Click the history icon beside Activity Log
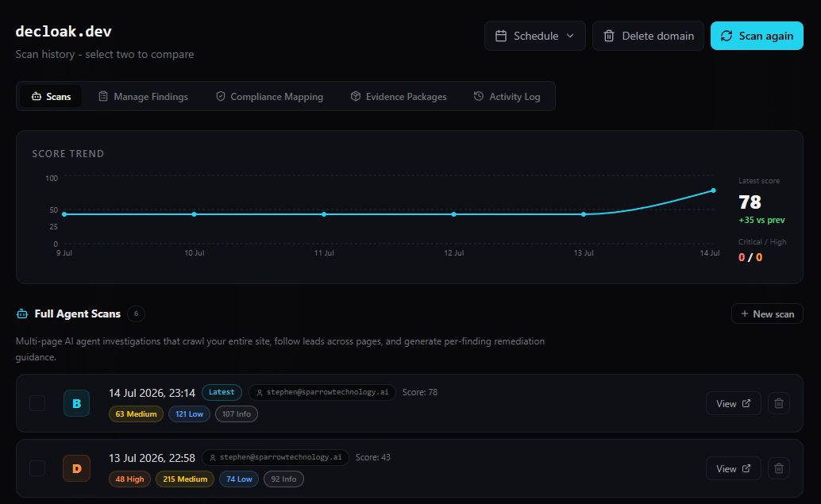The height and width of the screenshot is (504, 821). [479, 96]
